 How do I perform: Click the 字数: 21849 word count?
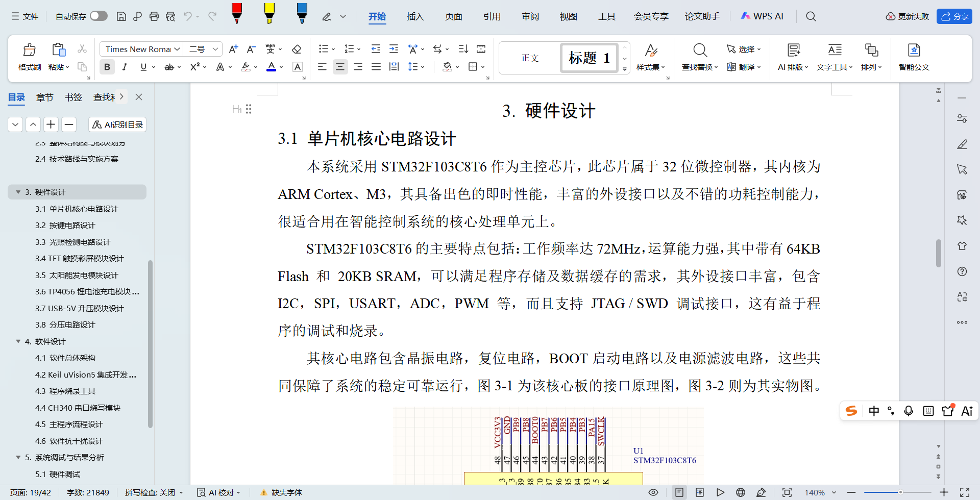pos(88,492)
